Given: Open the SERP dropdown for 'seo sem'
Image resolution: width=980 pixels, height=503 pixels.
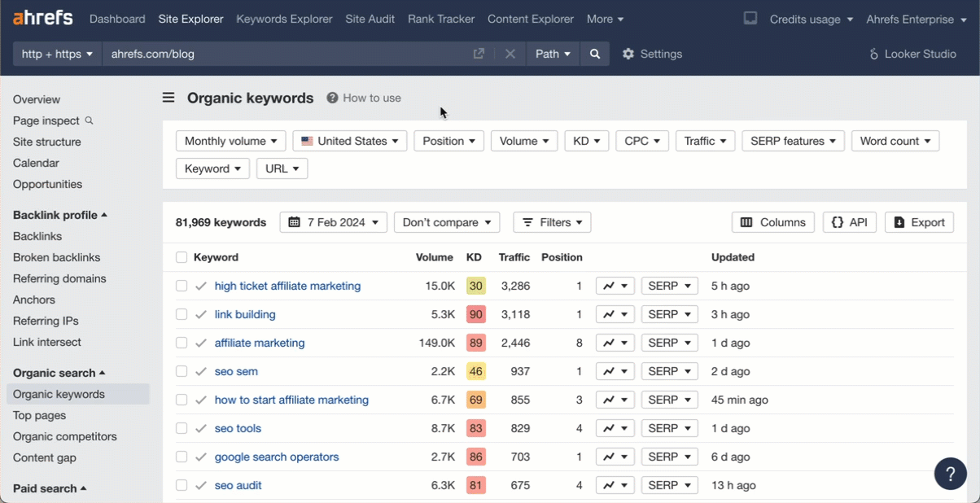Looking at the screenshot, I should [669, 371].
